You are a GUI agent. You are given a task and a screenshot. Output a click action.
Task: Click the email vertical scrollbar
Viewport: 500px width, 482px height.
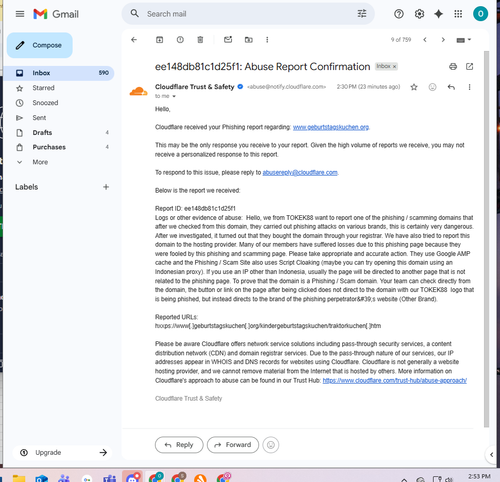[486, 238]
